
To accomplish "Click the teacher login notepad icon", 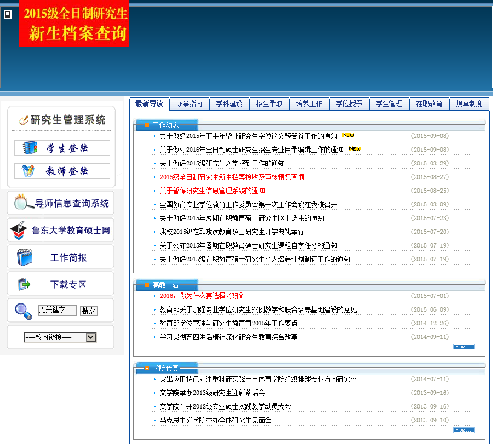I will point(28,171).
